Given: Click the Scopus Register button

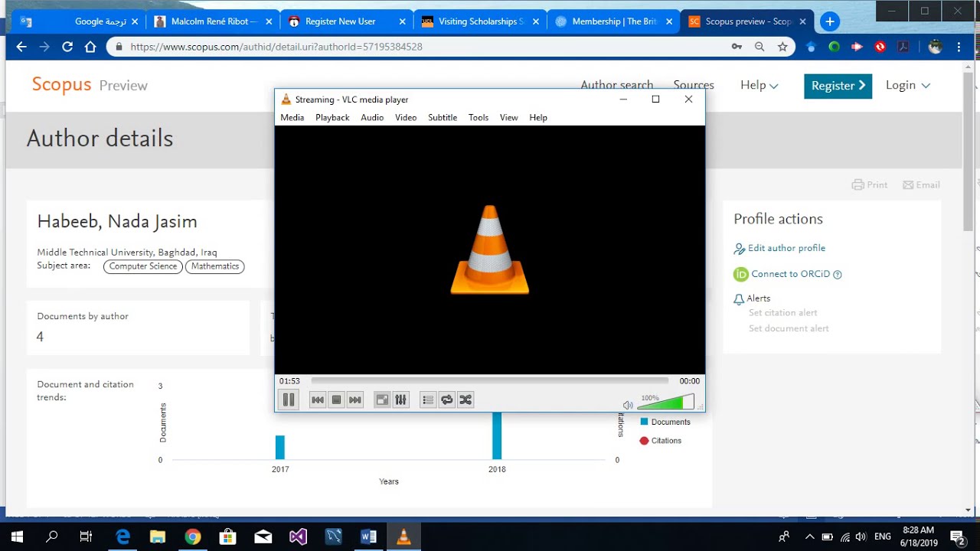Looking at the screenshot, I should point(838,86).
